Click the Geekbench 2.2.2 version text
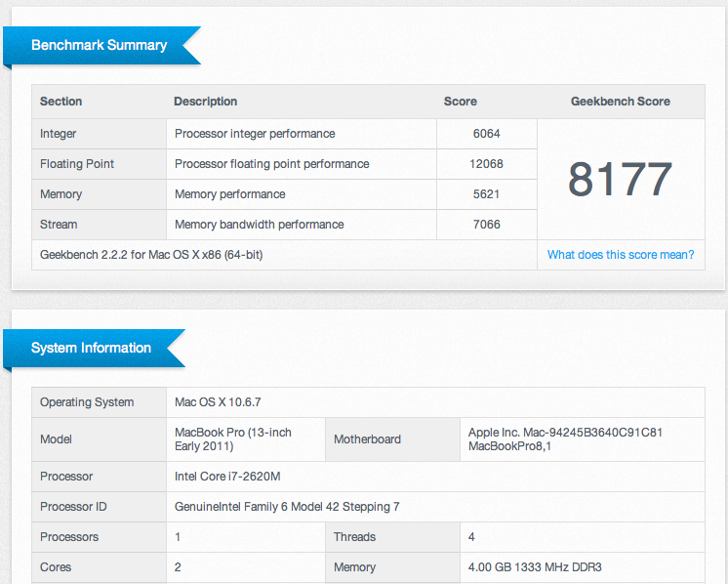Viewport: 728px width, 584px height. [x=151, y=255]
